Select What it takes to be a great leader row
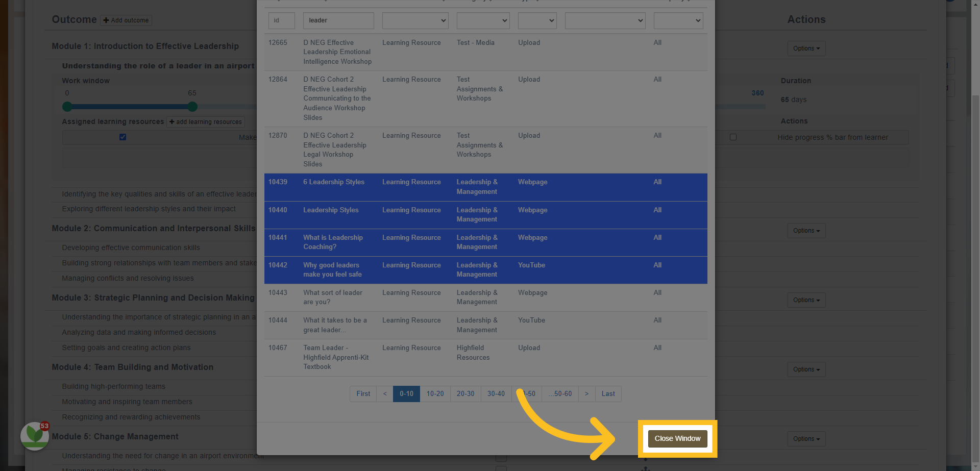980x471 pixels. (x=486, y=325)
